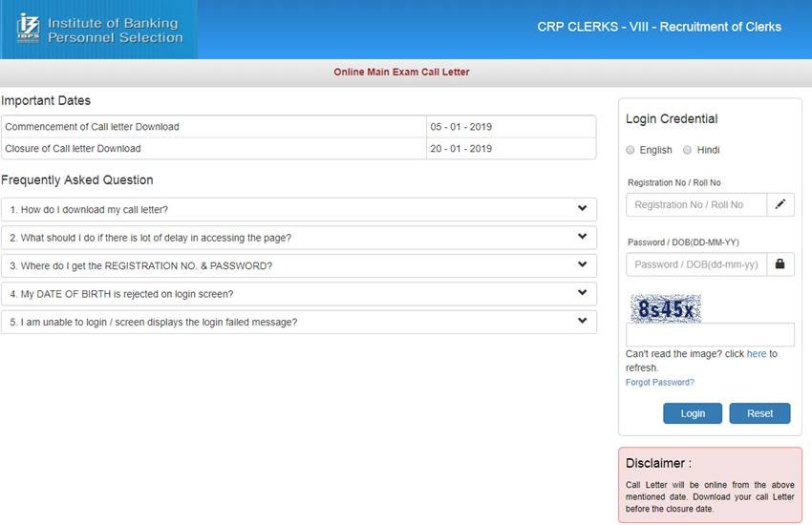Click the disclaimer paragraph about the Call Letter
Screen dimensions: 812x525
click(x=710, y=496)
